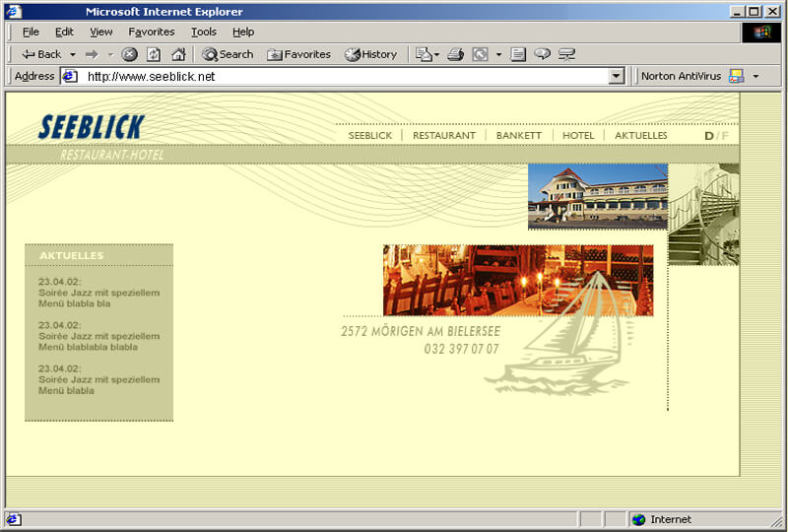Click the RESTAURANT-HOTEL subtitle text
This screenshot has width=788, height=532.
112,155
